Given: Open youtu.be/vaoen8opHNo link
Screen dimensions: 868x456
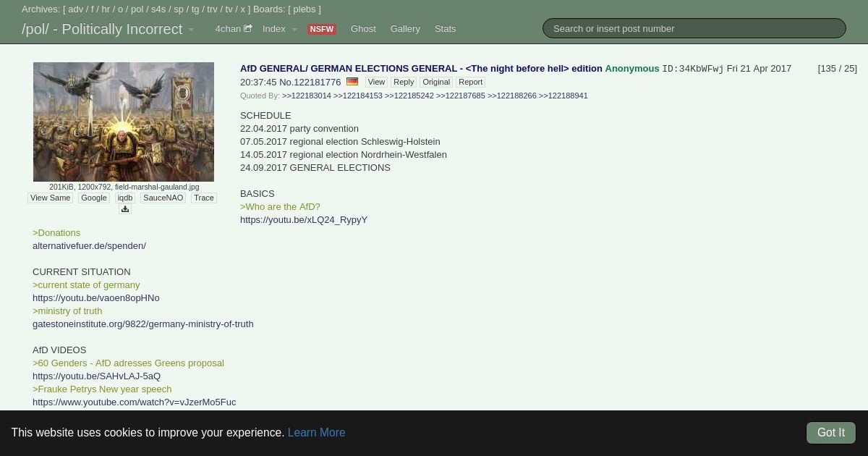Looking at the screenshot, I should (x=96, y=298).
